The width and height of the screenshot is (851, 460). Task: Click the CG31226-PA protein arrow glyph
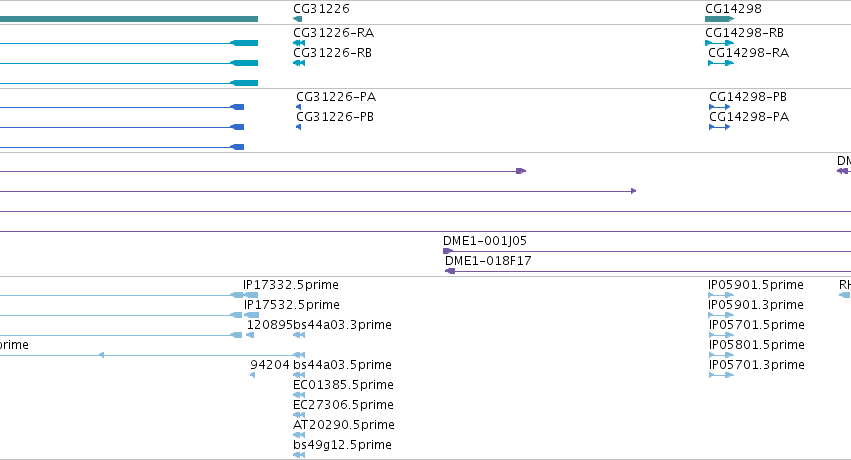[299, 107]
